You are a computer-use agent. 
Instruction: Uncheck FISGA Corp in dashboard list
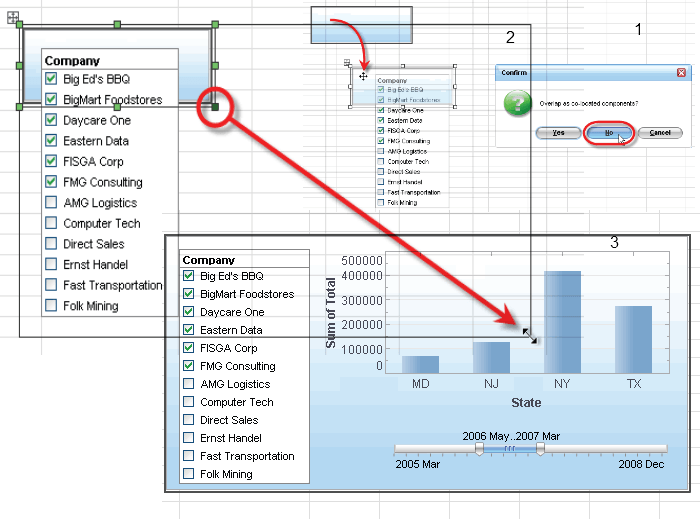188,348
